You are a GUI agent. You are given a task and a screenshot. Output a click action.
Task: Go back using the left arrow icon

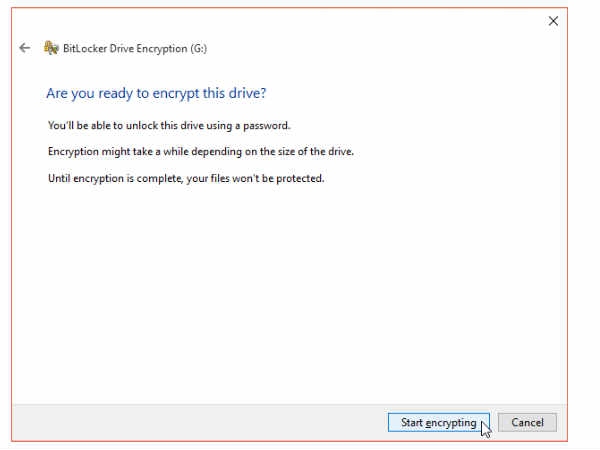pos(25,48)
